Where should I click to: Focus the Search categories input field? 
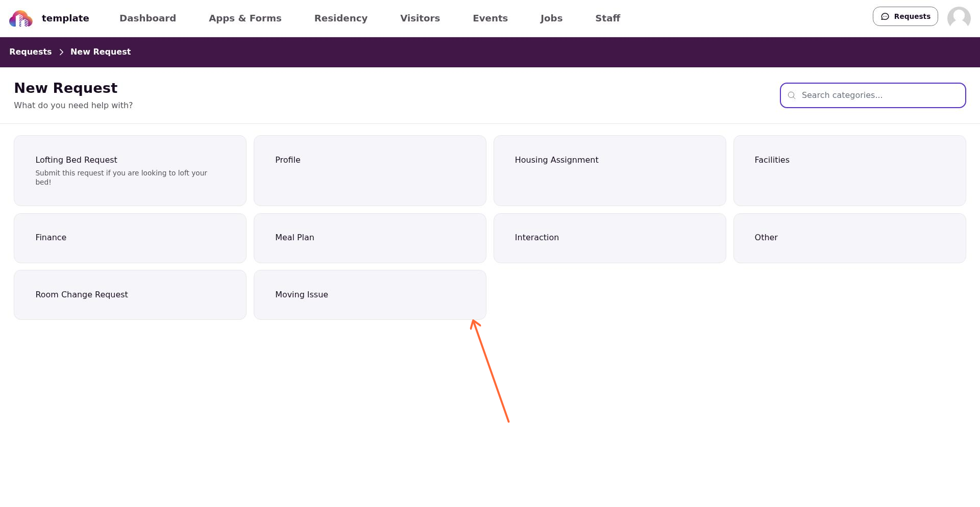tap(873, 95)
